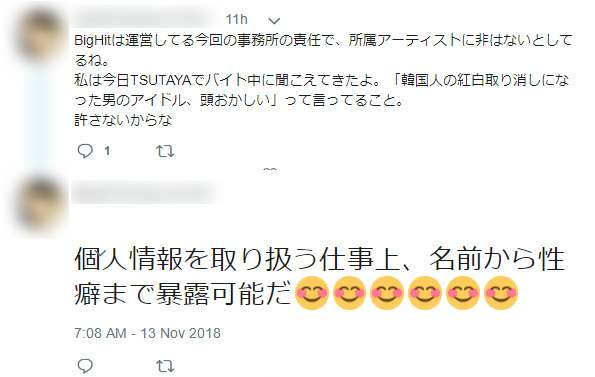Image resolution: width=595 pixels, height=377 pixels.
Task: Select the first line starting with BigHit
Action: [x=323, y=40]
